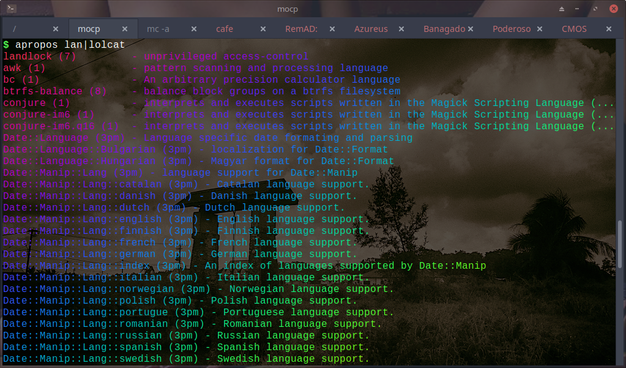Close the cafe tab
The height and width of the screenshot is (368, 626).
(263, 29)
